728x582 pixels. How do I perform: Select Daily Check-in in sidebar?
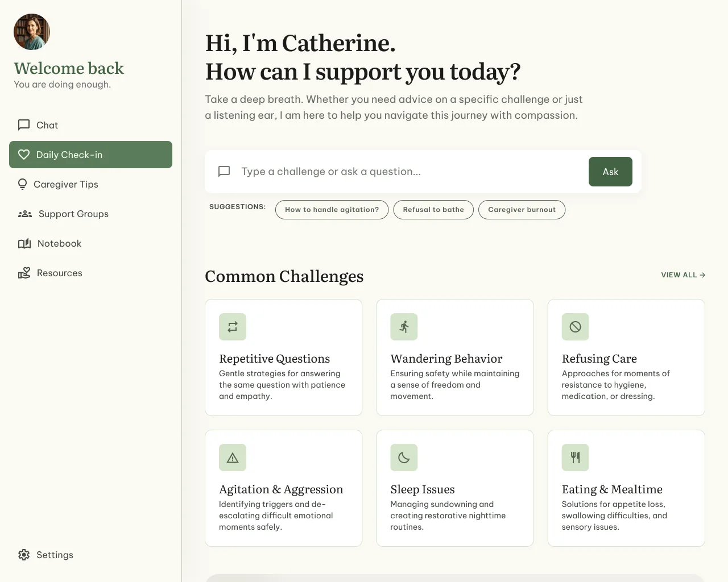(90, 155)
